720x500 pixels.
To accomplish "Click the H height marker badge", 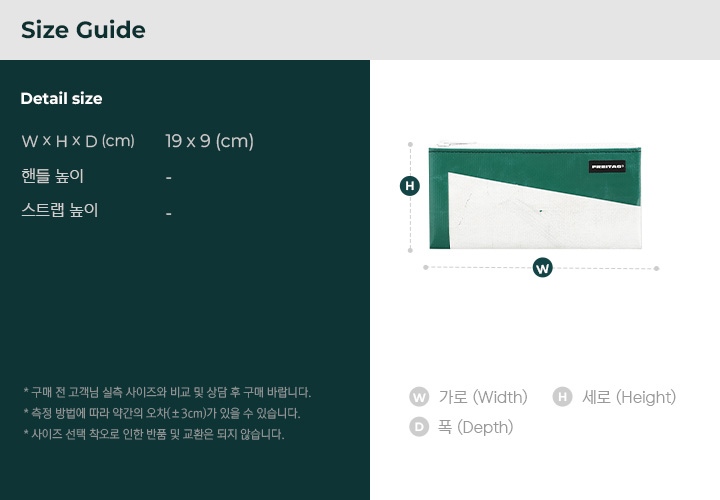I will [x=410, y=185].
